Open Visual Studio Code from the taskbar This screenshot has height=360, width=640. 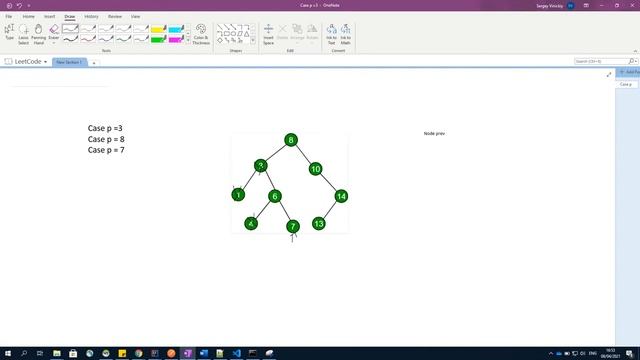pyautogui.click(x=236, y=353)
